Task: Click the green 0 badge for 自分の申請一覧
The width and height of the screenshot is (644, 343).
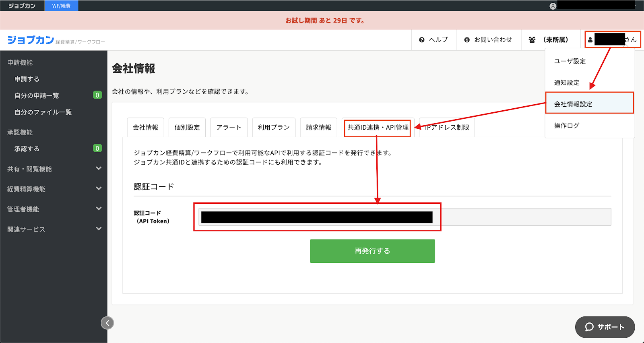Action: click(97, 95)
